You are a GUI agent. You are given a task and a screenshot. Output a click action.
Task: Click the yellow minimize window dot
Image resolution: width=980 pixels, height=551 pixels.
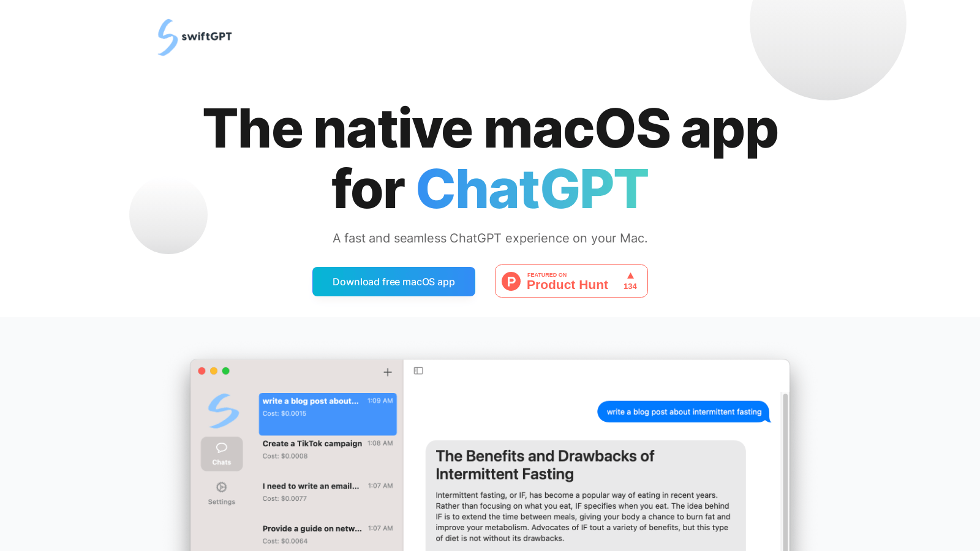[x=214, y=371]
